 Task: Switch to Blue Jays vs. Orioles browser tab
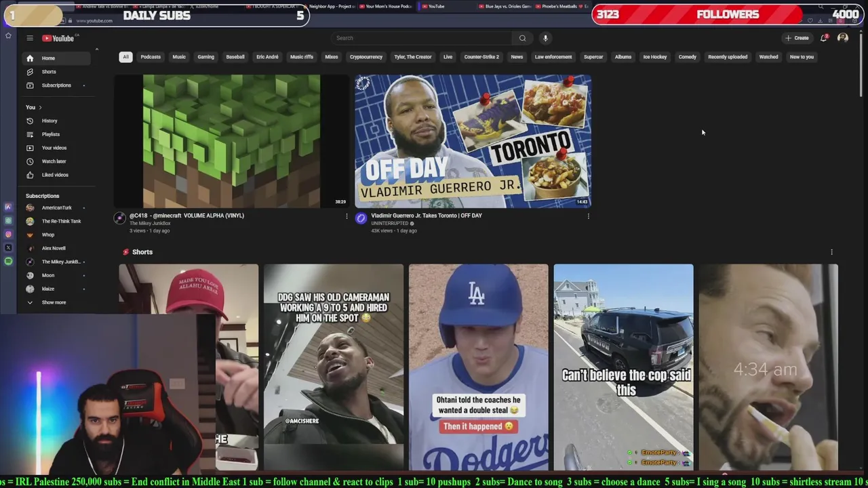(x=504, y=6)
